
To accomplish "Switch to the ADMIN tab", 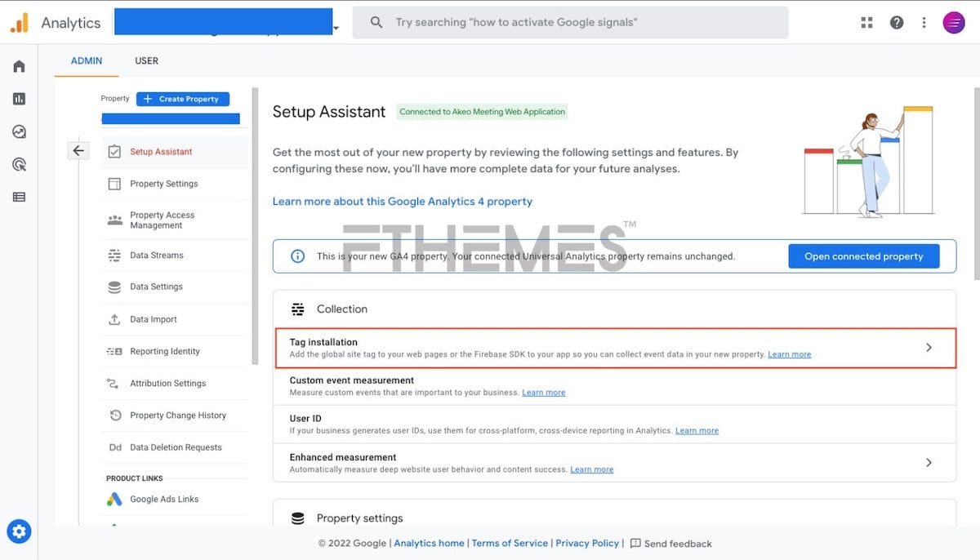I will click(x=87, y=60).
